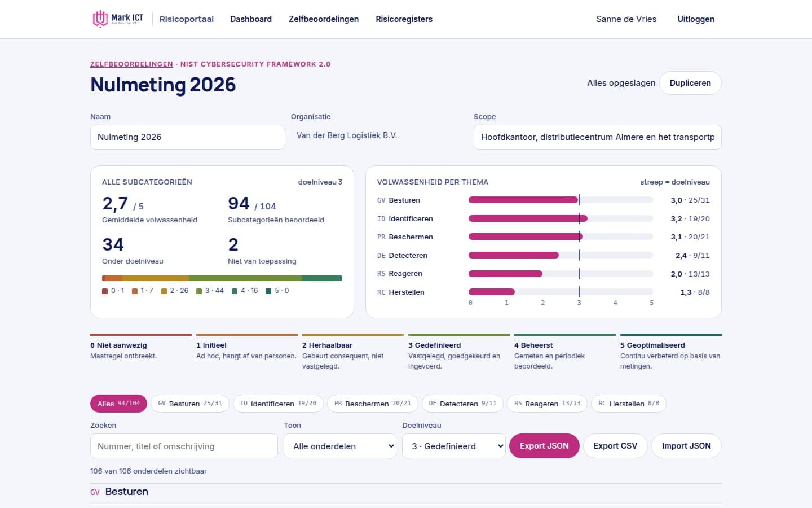Open the Risicoregisters menu item

(x=404, y=19)
